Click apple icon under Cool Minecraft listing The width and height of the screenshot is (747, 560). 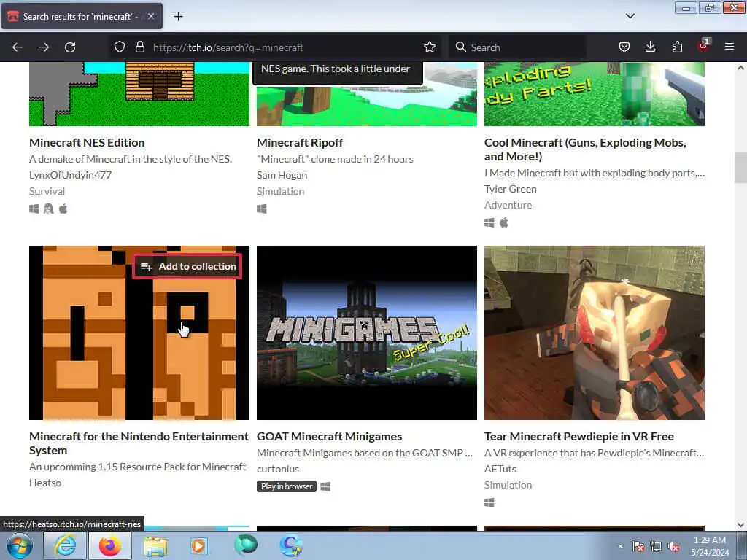[x=503, y=222]
